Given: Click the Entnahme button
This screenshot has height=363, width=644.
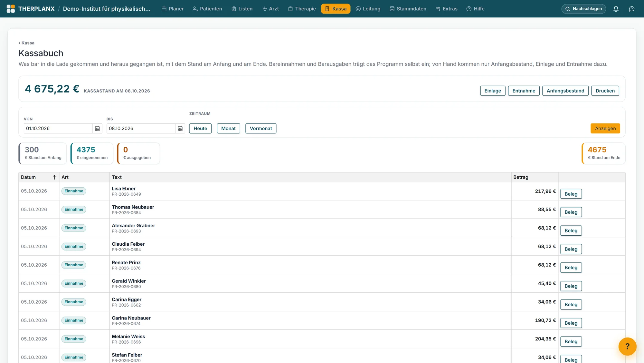Looking at the screenshot, I should click(x=524, y=91).
